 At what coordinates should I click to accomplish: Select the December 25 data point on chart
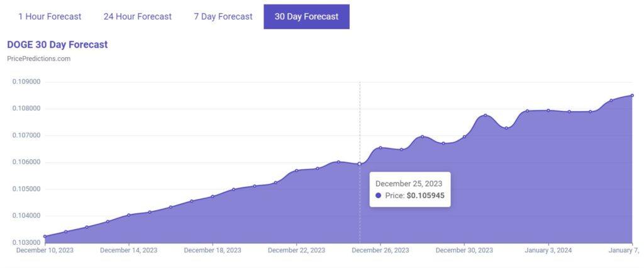360,164
